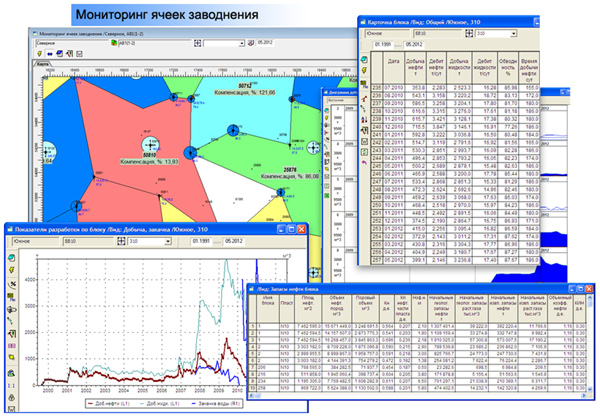The height and width of the screenshot is (419, 600).
Task: Switch to the Карта tab
Action: 42,64
